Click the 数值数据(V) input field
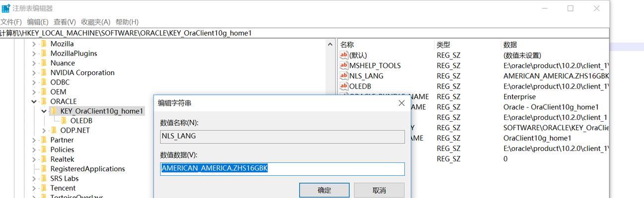644x198 pixels. point(282,169)
